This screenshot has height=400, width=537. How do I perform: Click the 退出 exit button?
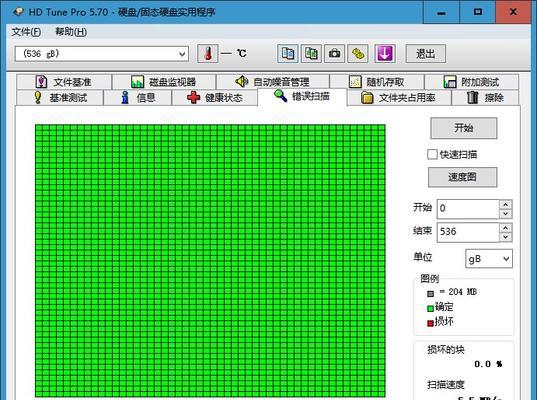(x=426, y=53)
